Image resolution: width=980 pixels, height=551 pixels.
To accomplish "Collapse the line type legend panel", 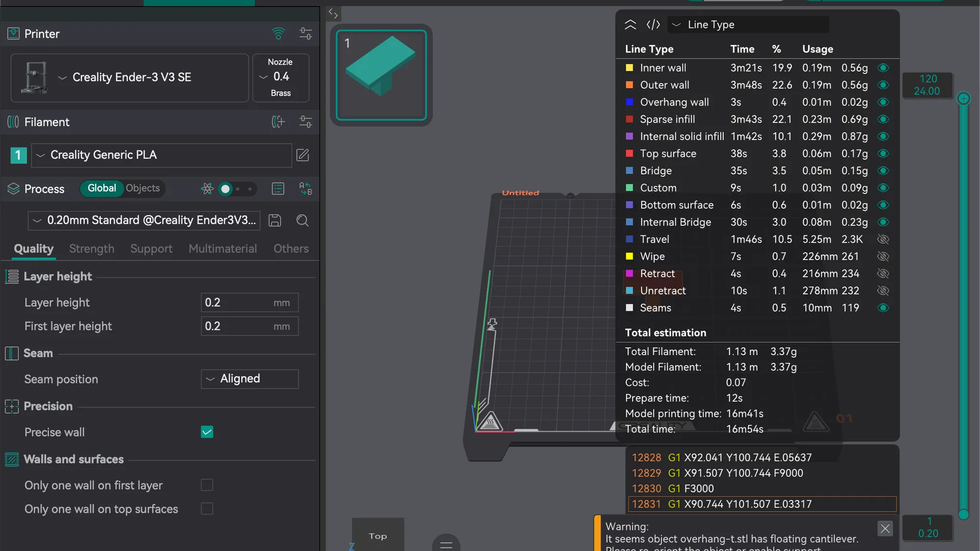I will 630,24.
